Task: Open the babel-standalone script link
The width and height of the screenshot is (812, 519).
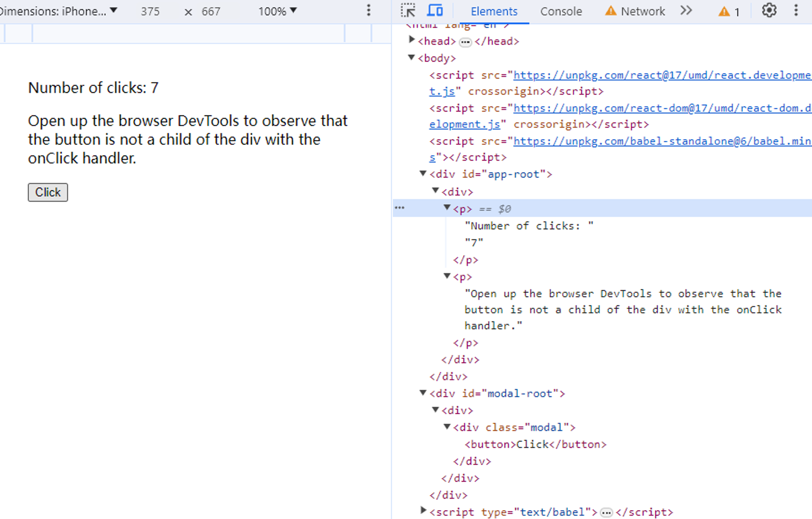Action: coord(662,141)
